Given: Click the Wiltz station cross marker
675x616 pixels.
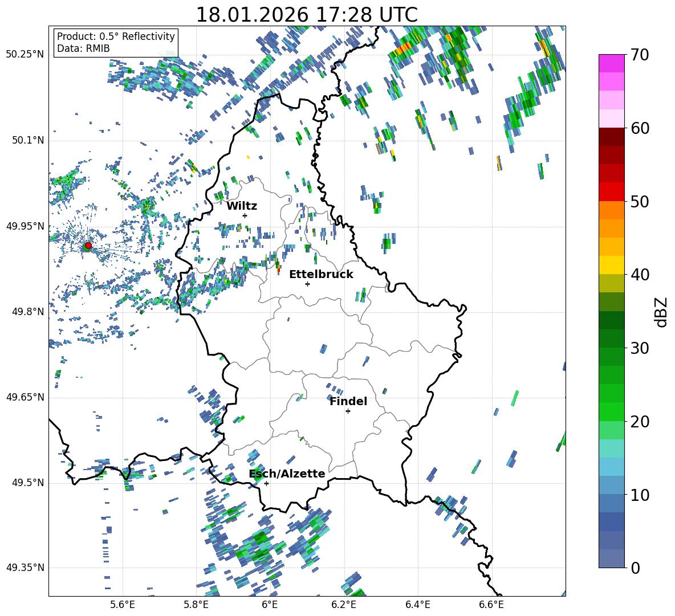Looking at the screenshot, I should pos(245,215).
